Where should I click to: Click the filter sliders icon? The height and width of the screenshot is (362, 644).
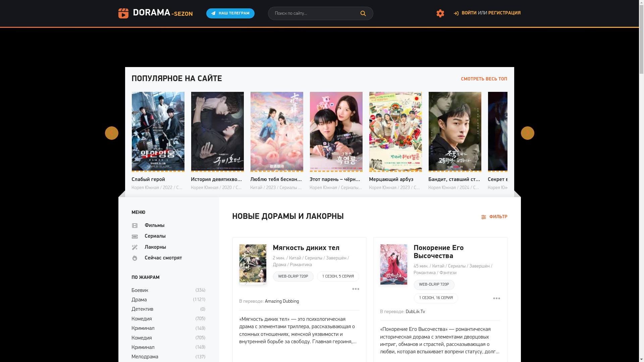[x=483, y=217]
